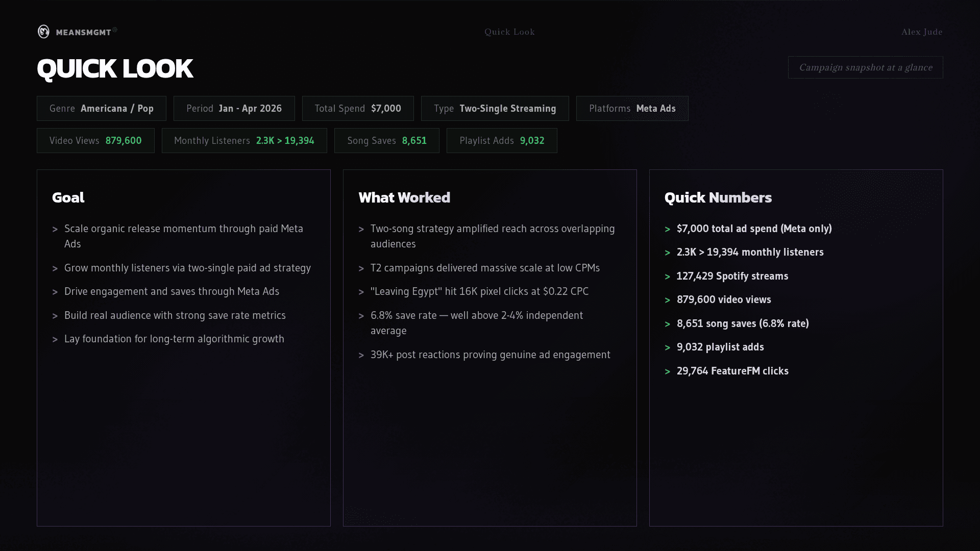The height and width of the screenshot is (551, 980).
Task: Click the arrow bullet before Lay foundation line
Action: coord(55,339)
